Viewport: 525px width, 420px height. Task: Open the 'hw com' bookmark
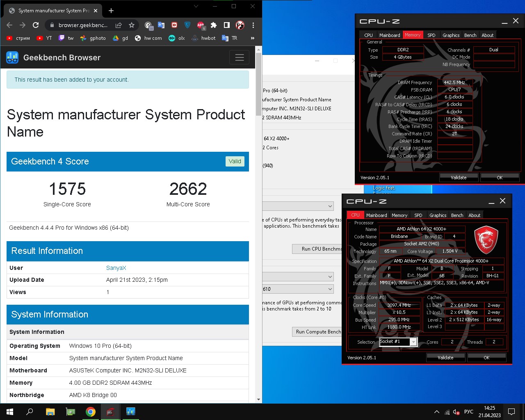click(x=148, y=38)
